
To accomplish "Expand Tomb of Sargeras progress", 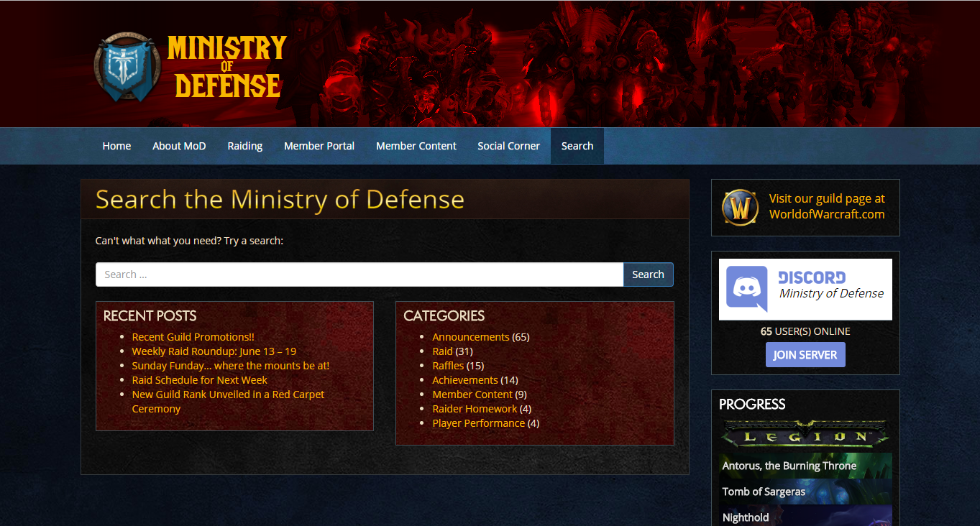I will point(805,492).
